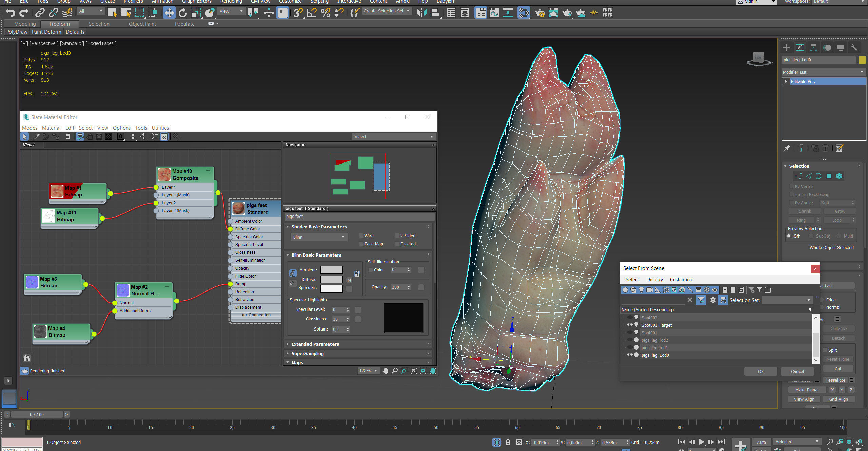
Task: Choose the Select and Move tool
Action: 169,13
